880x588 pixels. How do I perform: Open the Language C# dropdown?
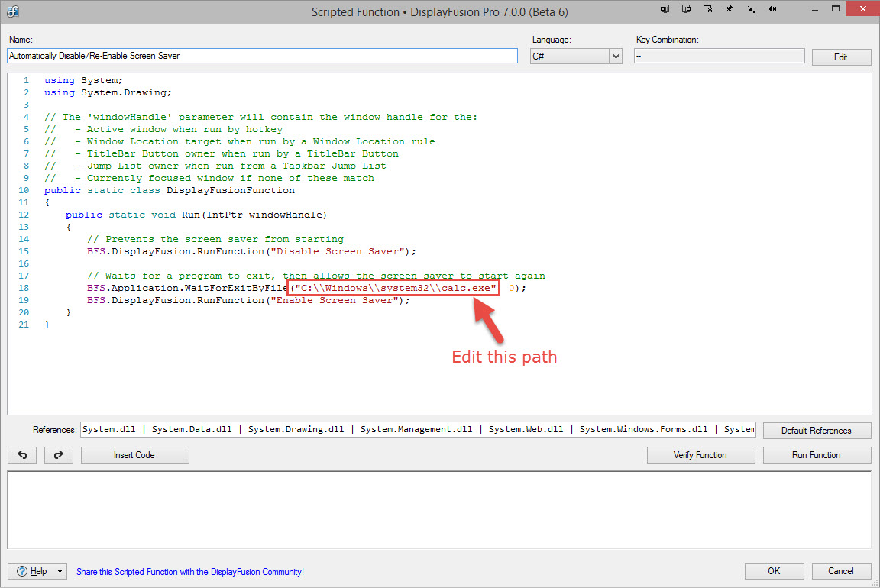tap(616, 56)
